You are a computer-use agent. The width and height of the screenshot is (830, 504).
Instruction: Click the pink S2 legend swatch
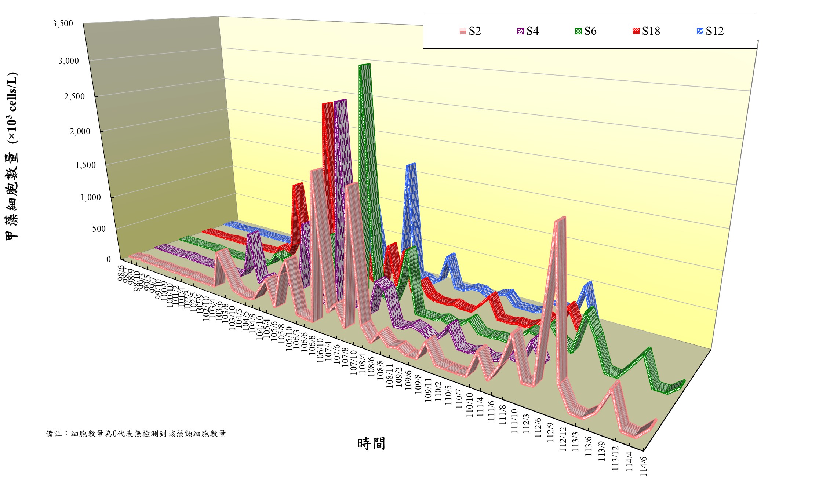[x=463, y=31]
